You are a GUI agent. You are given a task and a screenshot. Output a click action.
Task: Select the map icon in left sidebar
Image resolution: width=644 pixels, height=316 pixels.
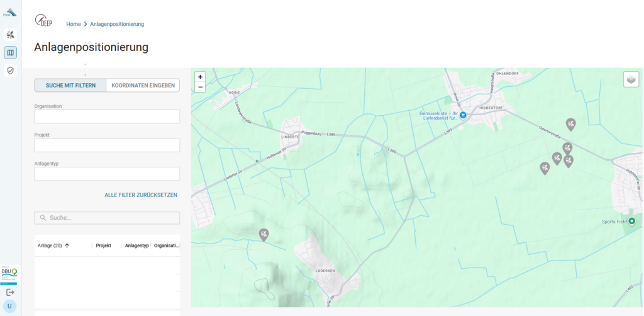(x=10, y=52)
